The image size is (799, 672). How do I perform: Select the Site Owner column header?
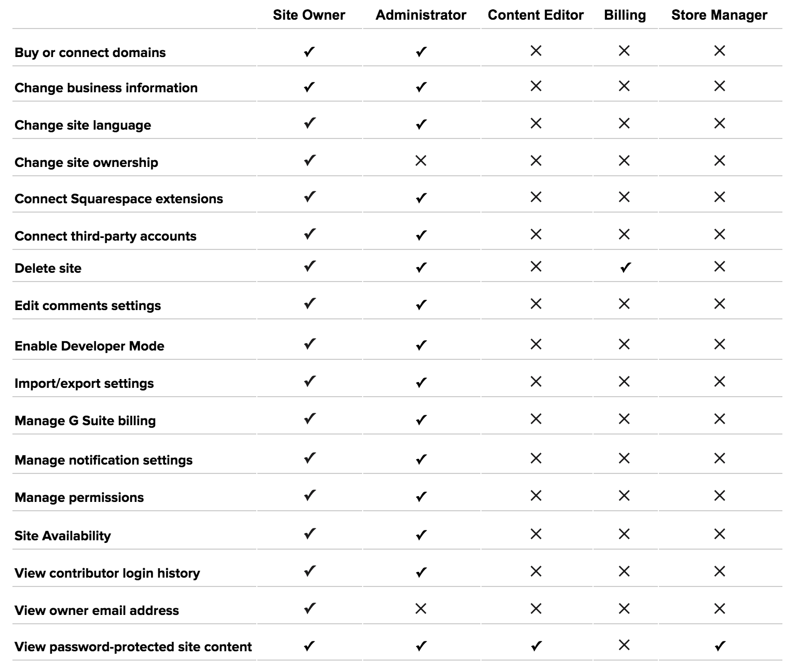click(x=309, y=15)
